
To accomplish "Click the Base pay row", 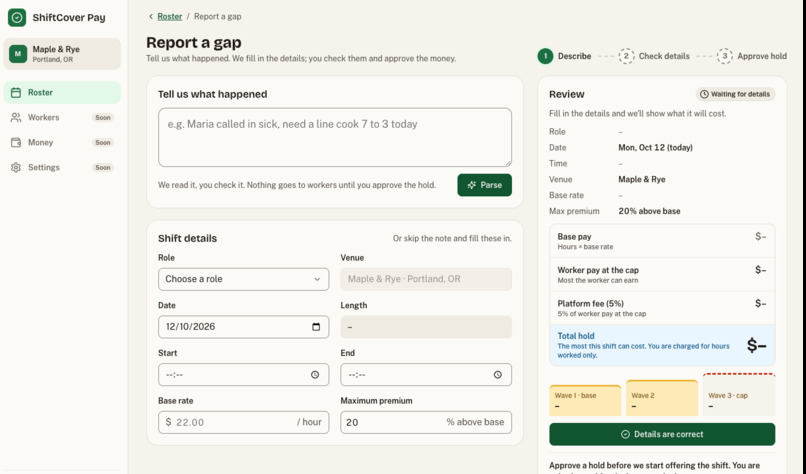I will (x=662, y=241).
